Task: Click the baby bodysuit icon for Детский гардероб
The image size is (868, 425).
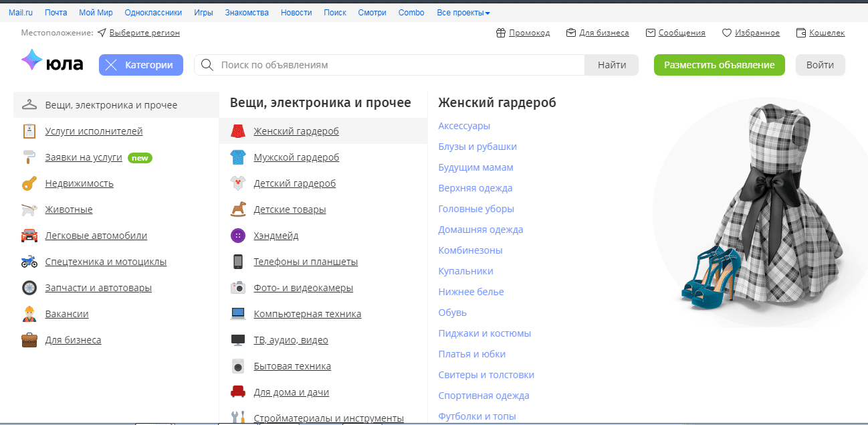Action: (x=238, y=183)
